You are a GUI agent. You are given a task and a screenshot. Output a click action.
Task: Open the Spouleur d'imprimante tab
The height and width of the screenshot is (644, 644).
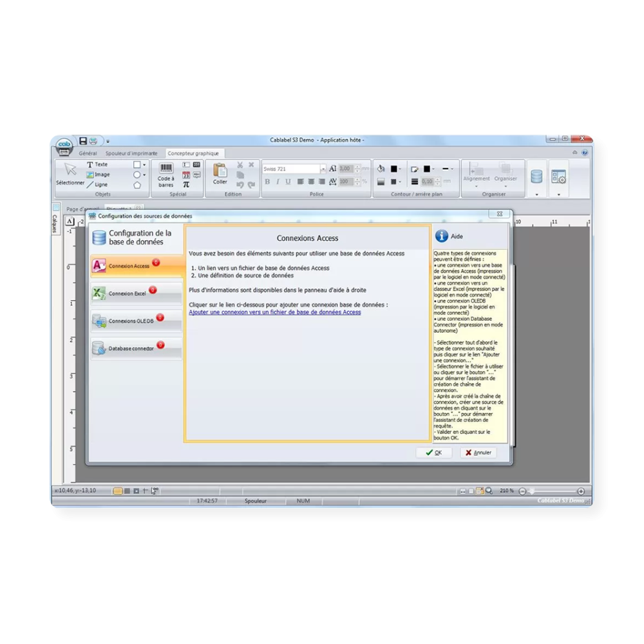pos(131,153)
